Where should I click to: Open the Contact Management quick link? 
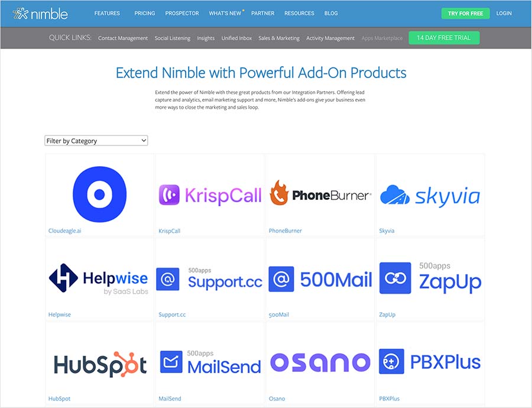[x=123, y=38]
